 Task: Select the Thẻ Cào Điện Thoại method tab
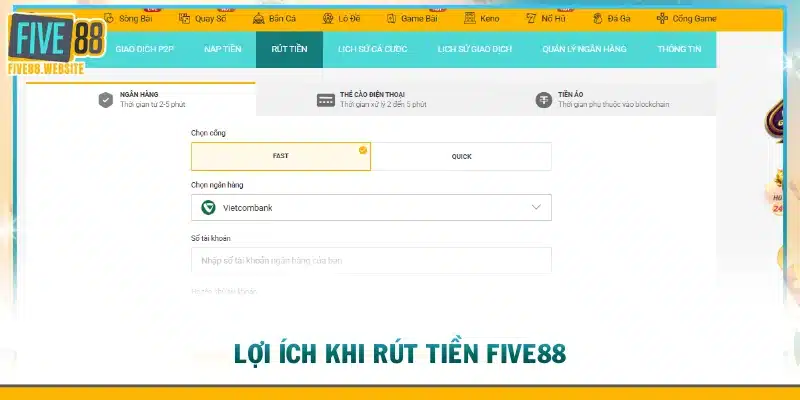pos(371,99)
